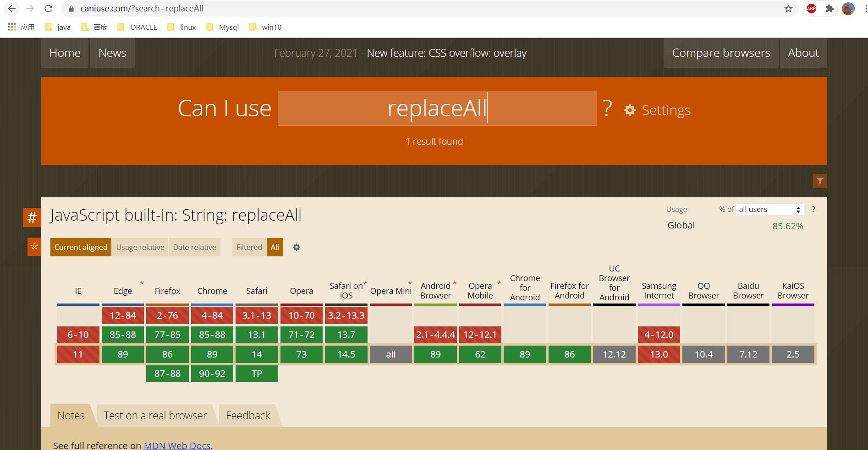Click the Global 85.62% usage value

click(x=787, y=226)
